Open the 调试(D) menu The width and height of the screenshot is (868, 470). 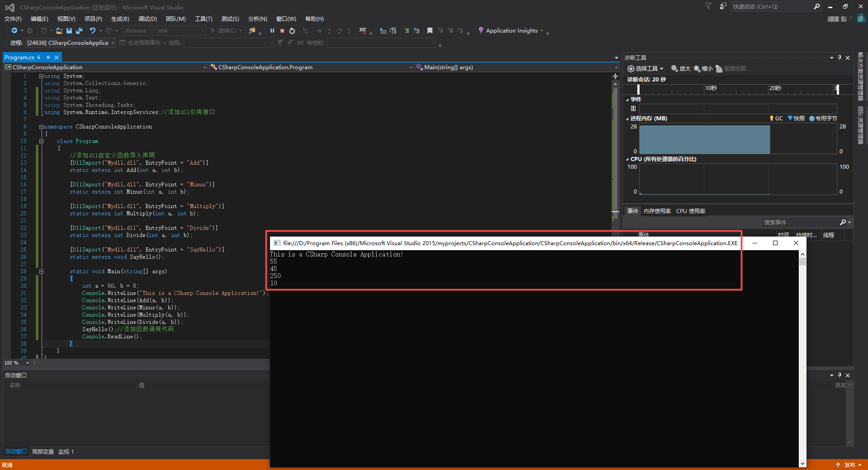tap(147, 19)
